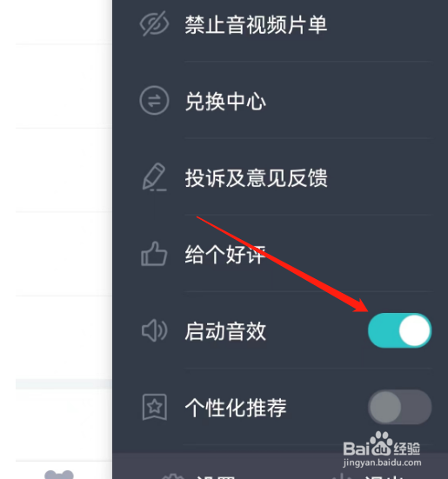Screen dimensions: 448x479
Task: Click the partially visible 退出 button
Action: tap(384, 476)
